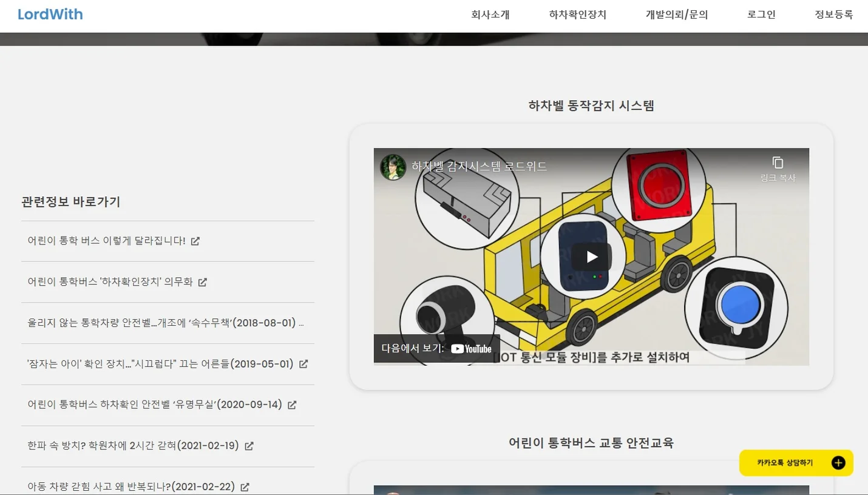Open the 회사소개 menu
This screenshot has height=495, width=868.
coord(490,15)
